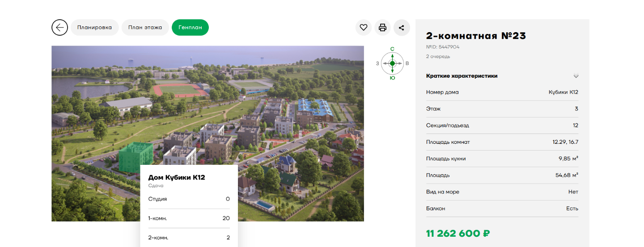644x247 pixels.
Task: Click the green center dot of compass
Action: [392, 63]
